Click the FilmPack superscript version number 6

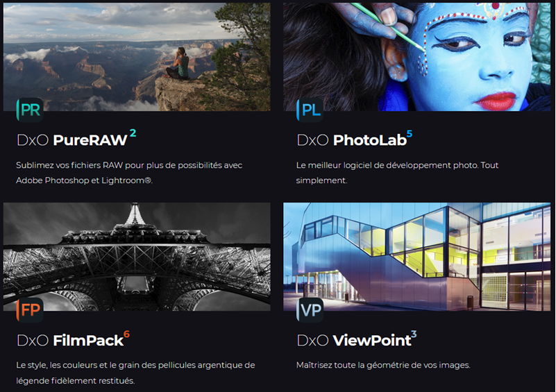126,334
